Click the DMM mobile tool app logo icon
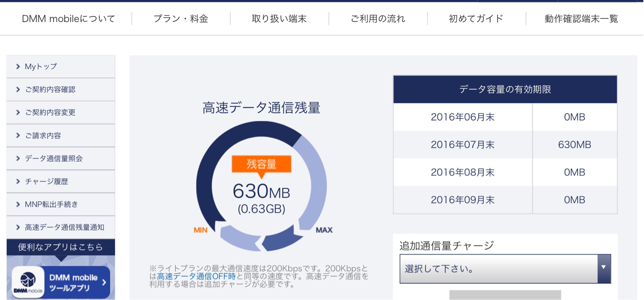 (28, 282)
